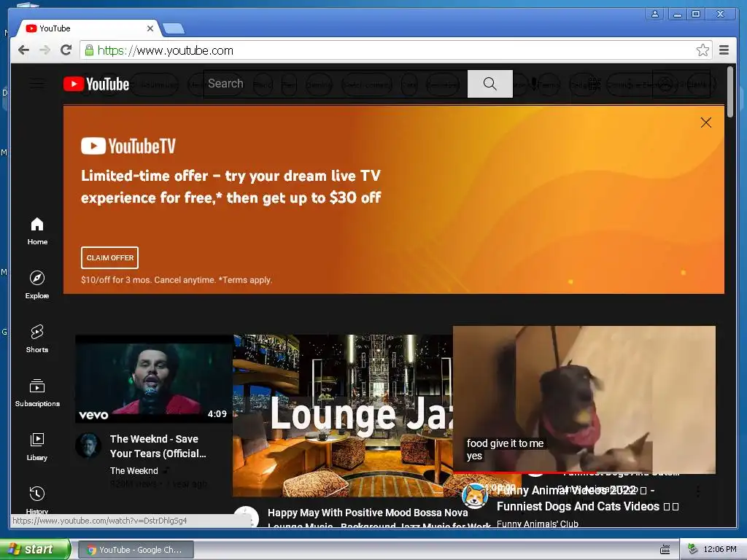Click the YouTube logo in the header

(96, 85)
